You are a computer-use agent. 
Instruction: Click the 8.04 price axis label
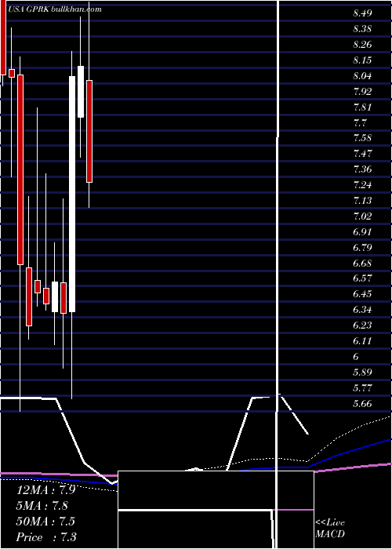pyautogui.click(x=362, y=76)
